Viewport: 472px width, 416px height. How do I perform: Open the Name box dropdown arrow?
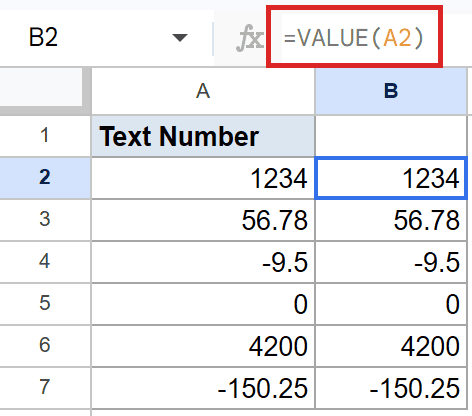tap(180, 38)
